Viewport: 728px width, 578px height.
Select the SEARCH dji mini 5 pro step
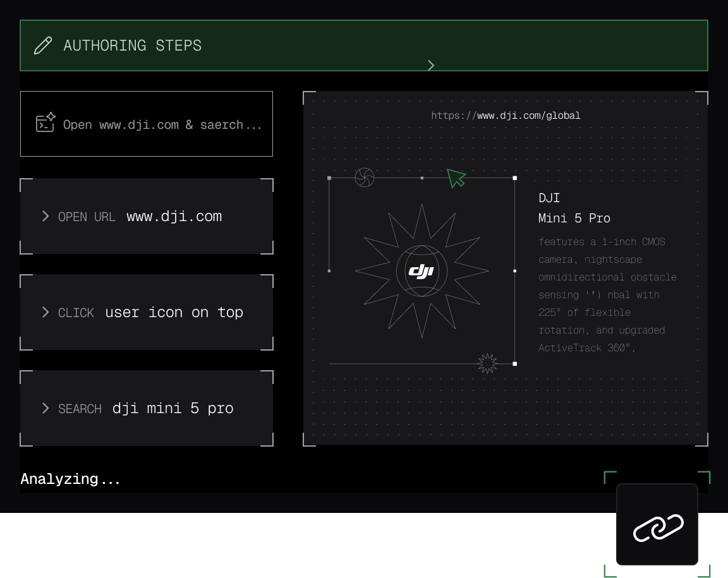pos(147,409)
